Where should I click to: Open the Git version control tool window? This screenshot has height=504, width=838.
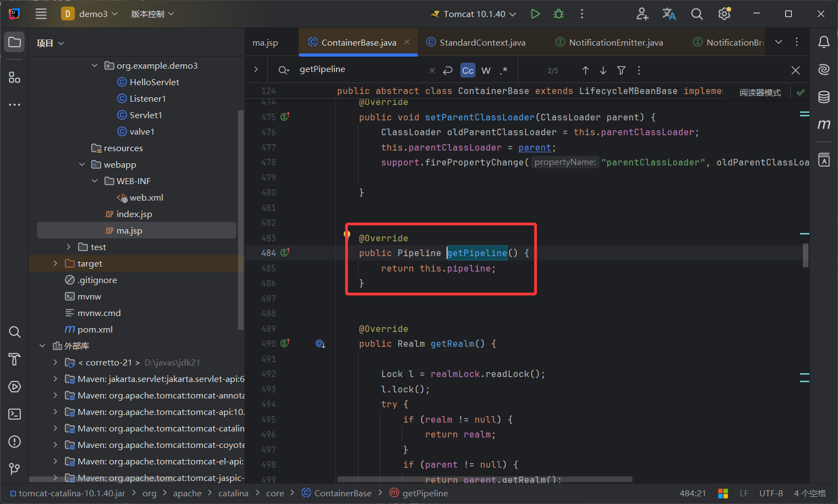(15, 469)
